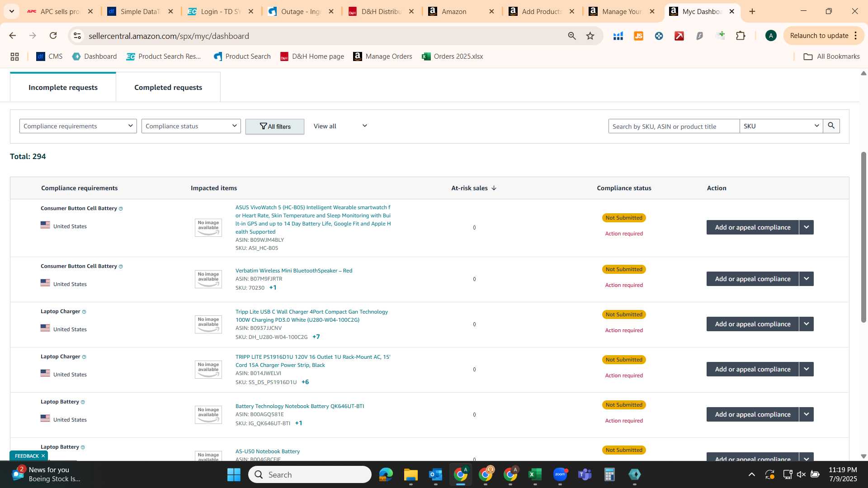
Task: Expand action arrow for Tripp Lite USB C Charger row
Action: 806,324
